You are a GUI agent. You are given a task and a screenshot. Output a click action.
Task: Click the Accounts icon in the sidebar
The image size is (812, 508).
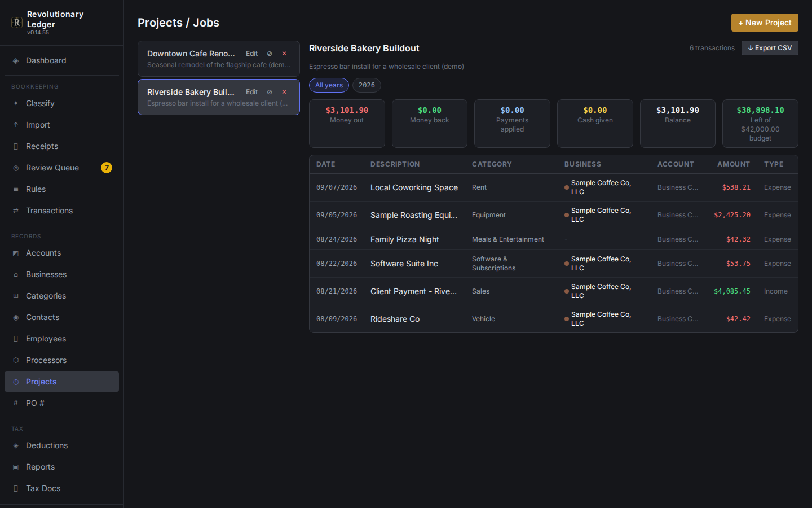tap(16, 253)
